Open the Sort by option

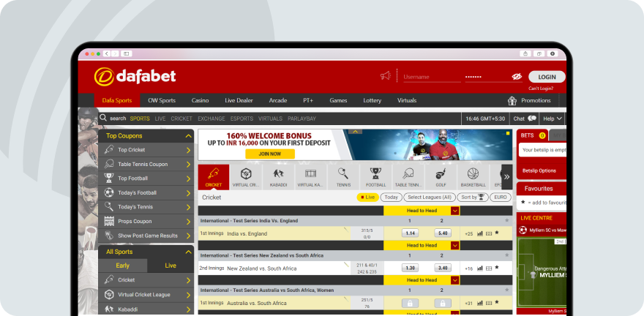(472, 197)
